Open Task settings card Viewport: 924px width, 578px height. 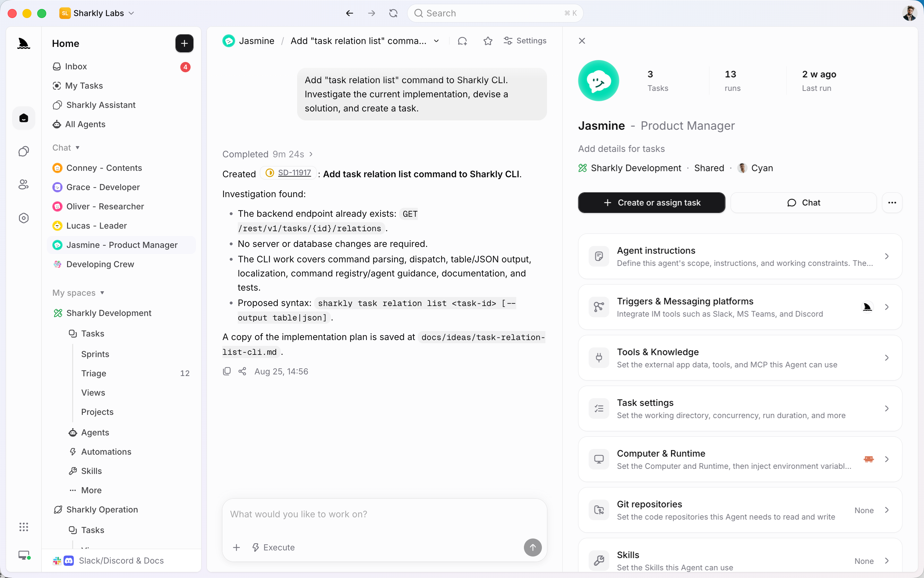pos(740,409)
